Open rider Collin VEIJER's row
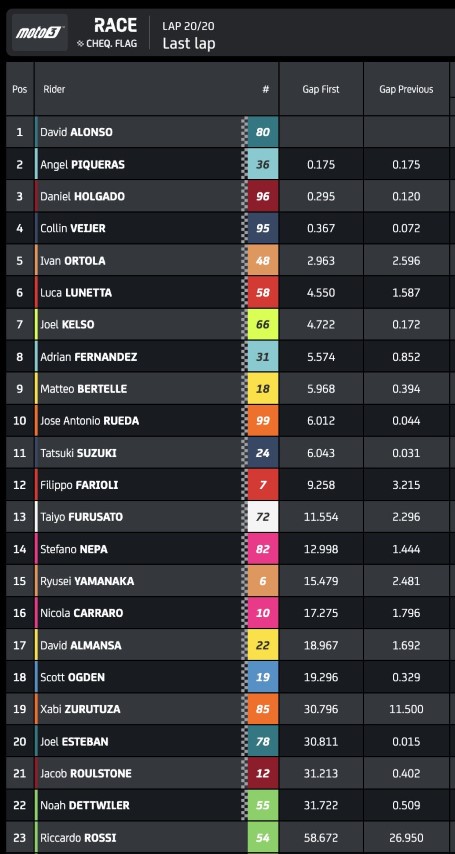Screen dimensions: 455x854 227,228
